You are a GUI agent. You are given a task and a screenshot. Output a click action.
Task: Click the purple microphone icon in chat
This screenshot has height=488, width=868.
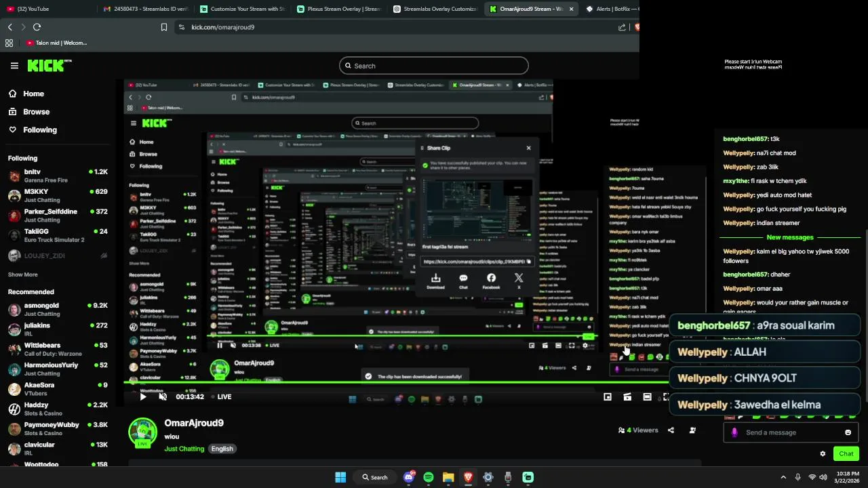pyautogui.click(x=734, y=432)
